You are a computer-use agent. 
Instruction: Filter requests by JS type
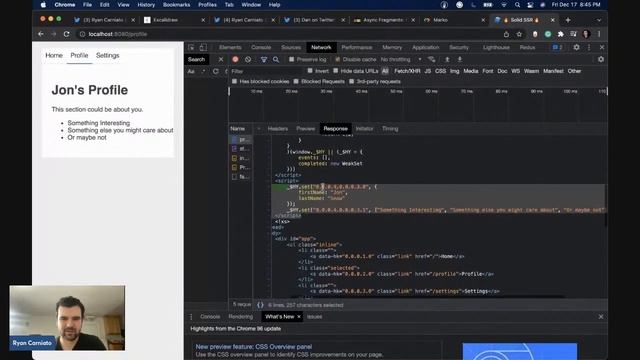point(428,71)
